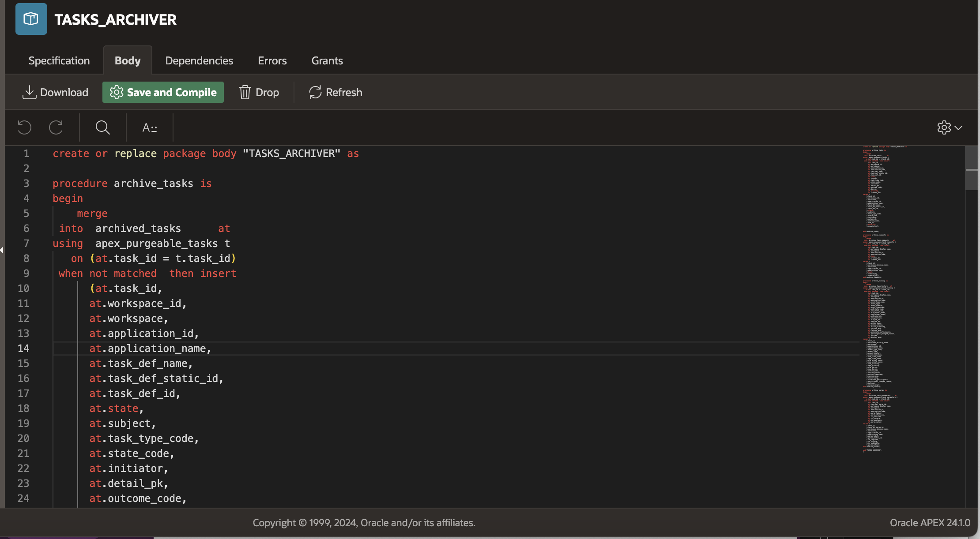This screenshot has width=980, height=539.
Task: Open the editor Find magnifier icon
Action: coord(102,127)
